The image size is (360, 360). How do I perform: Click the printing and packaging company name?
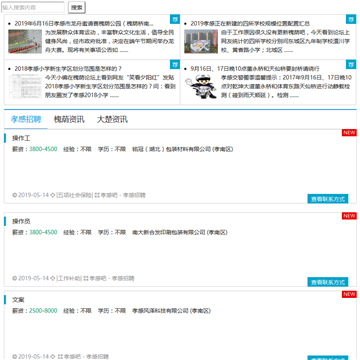point(180,232)
